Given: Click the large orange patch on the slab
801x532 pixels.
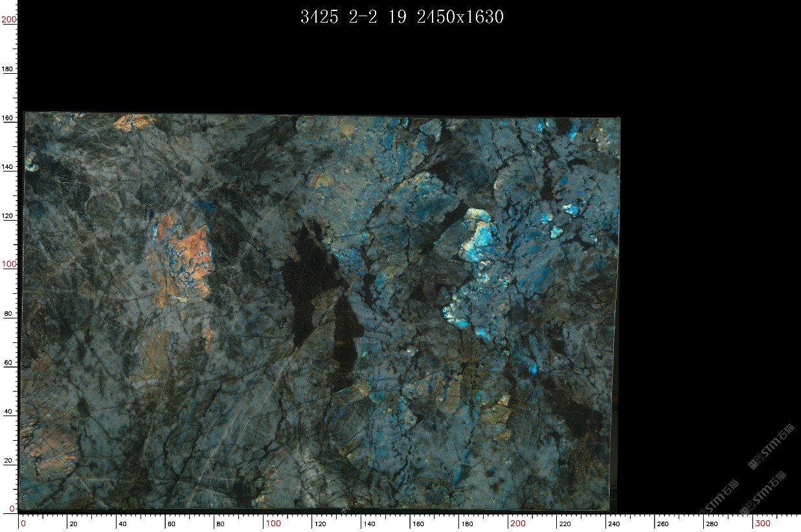Looking at the screenshot, I should (x=185, y=249).
